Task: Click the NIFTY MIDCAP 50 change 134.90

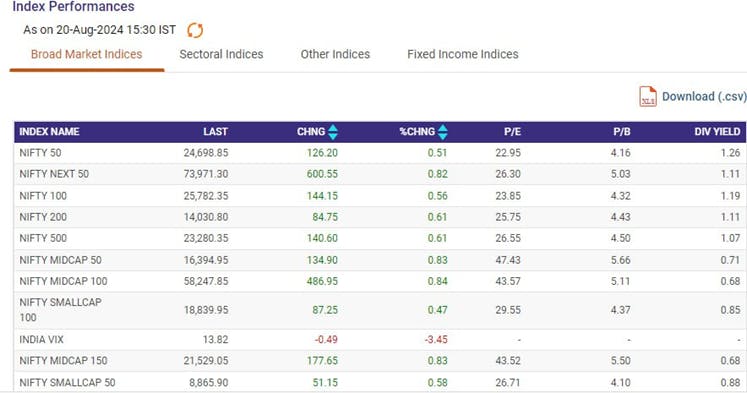Action: [322, 260]
